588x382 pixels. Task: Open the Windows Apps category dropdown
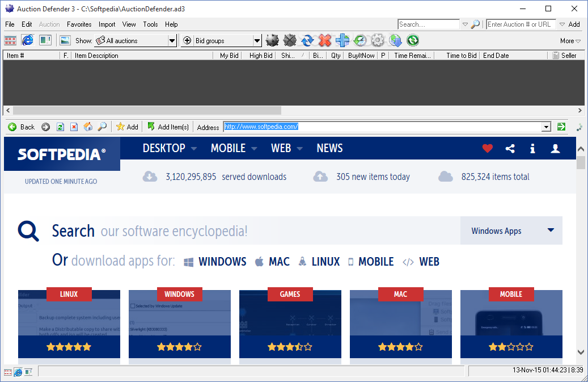point(511,231)
